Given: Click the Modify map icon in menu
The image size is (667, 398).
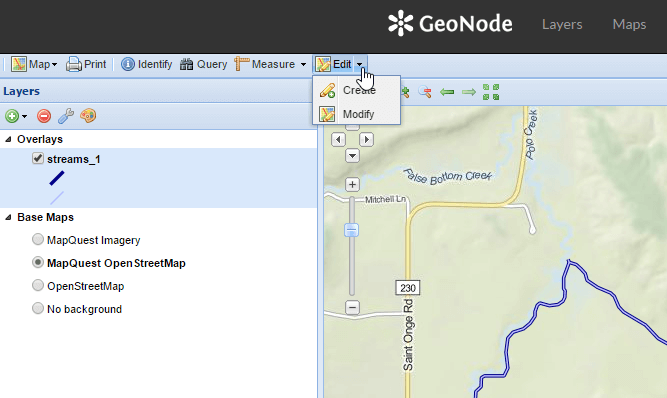Looking at the screenshot, I should (x=327, y=114).
